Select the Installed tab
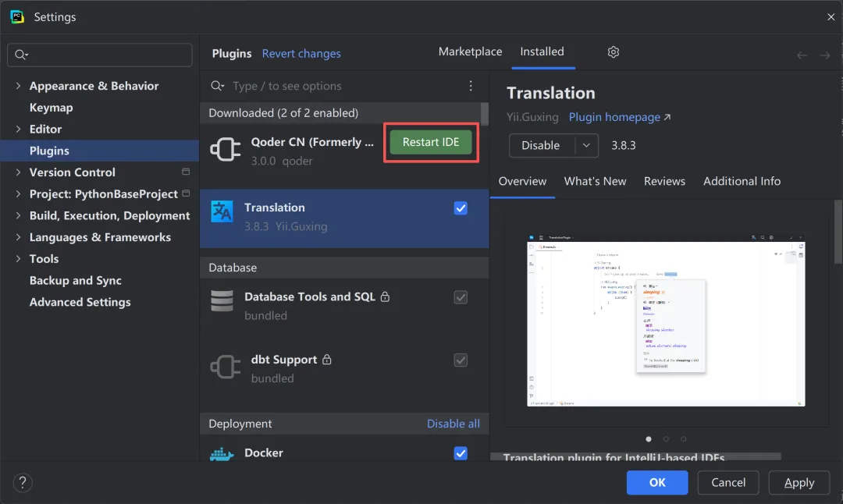 click(542, 51)
